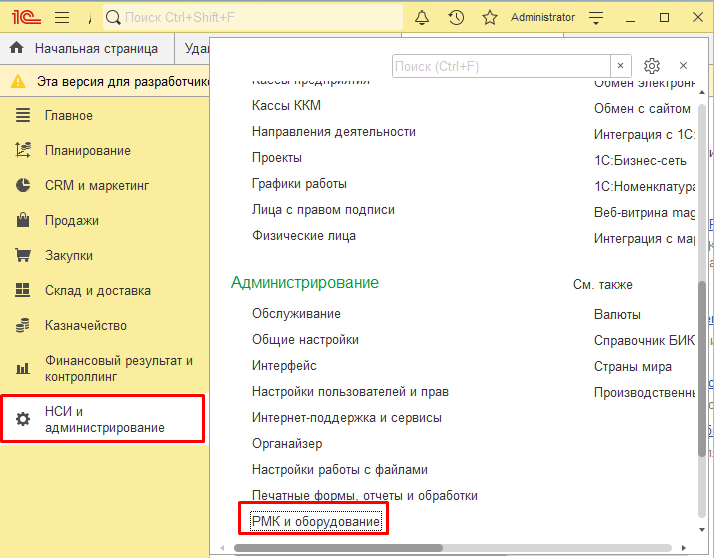This screenshot has width=714, height=558.
Task: Open Обслуживание
Action: (296, 313)
